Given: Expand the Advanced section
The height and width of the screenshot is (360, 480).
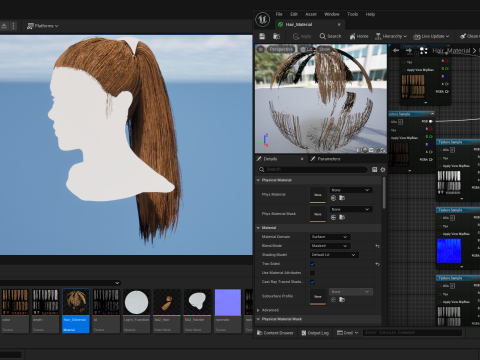Looking at the screenshot, I should 258,310.
